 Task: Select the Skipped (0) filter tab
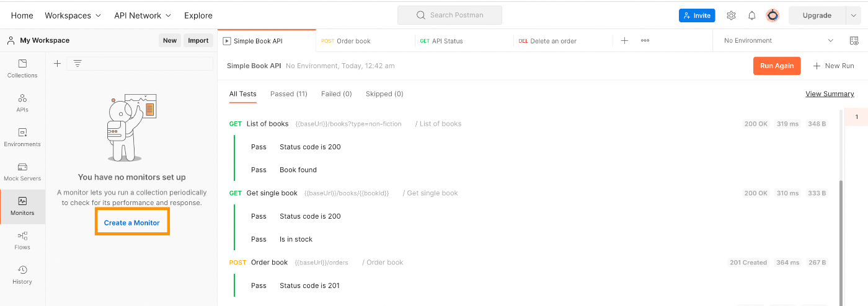click(x=384, y=94)
